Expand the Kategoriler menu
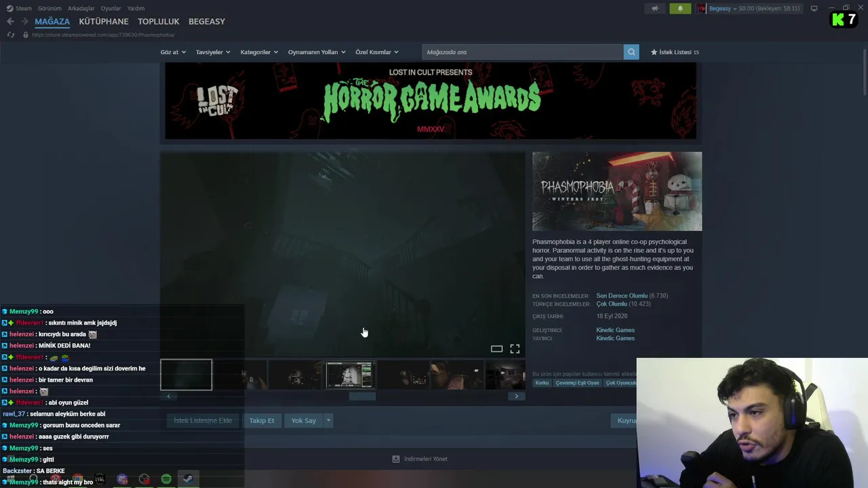This screenshot has width=868, height=488. click(260, 52)
